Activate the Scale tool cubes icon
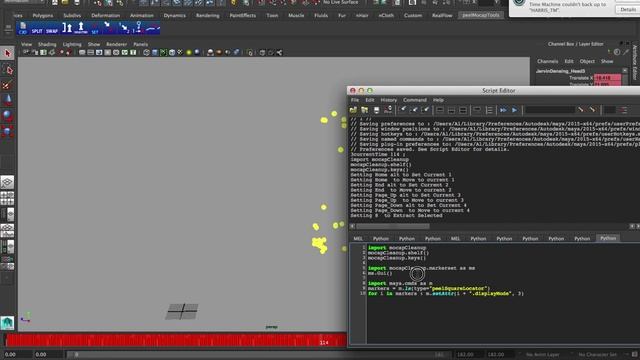The height and width of the screenshot is (360, 640). pyautogui.click(x=7, y=131)
